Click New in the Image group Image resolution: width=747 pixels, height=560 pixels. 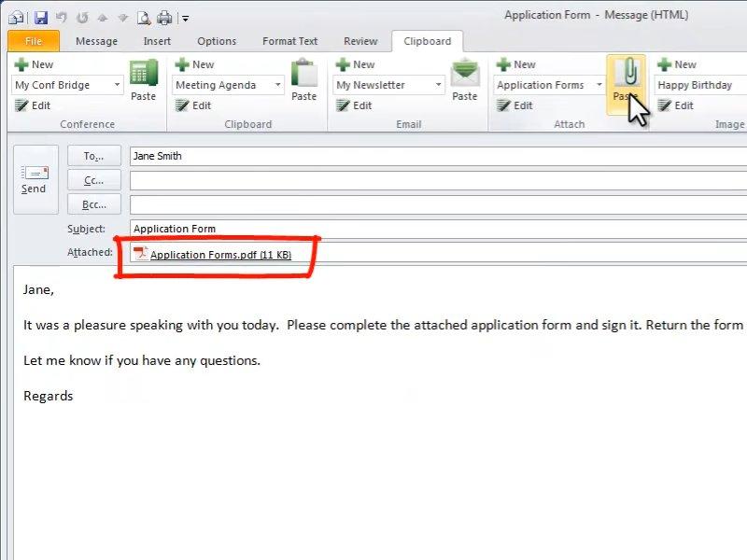click(676, 64)
